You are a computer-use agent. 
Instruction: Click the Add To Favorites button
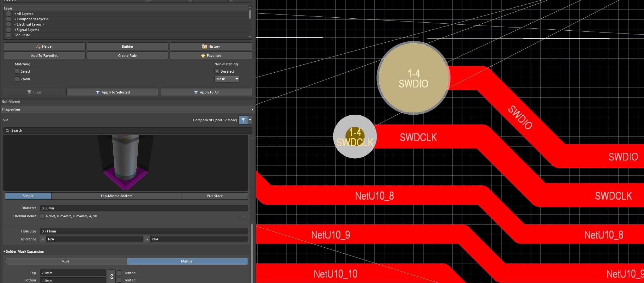tap(44, 56)
